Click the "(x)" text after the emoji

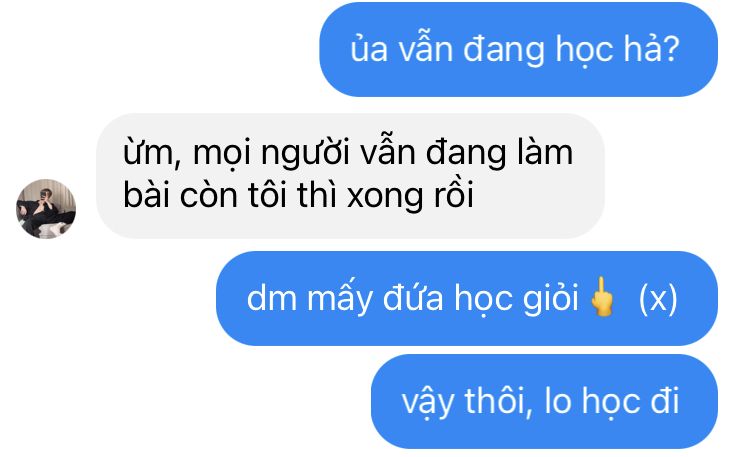658,298
